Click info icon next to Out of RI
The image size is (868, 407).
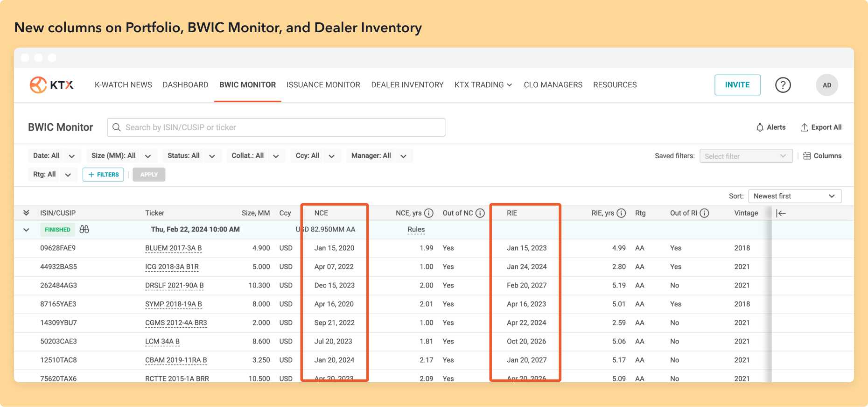(x=705, y=213)
